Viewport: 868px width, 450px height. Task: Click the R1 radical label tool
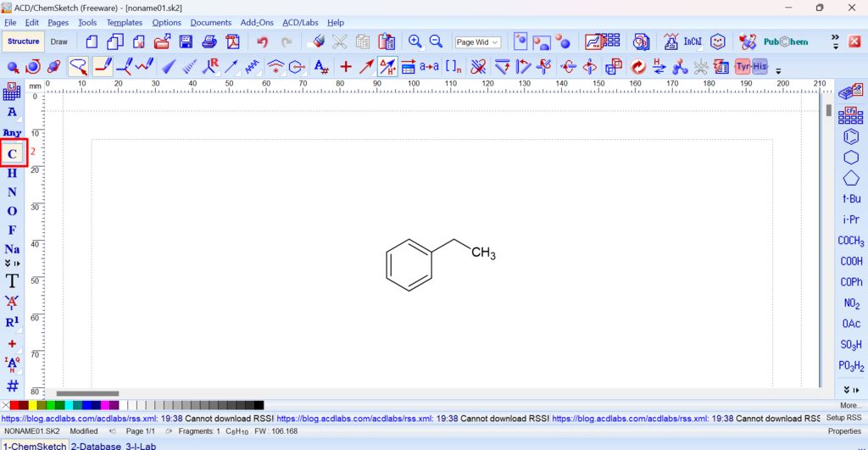click(12, 322)
